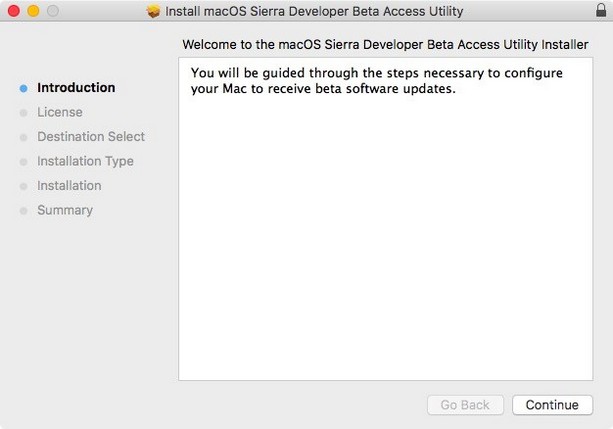Select the Installation step label
Image resolution: width=613 pixels, height=429 pixels.
(69, 186)
